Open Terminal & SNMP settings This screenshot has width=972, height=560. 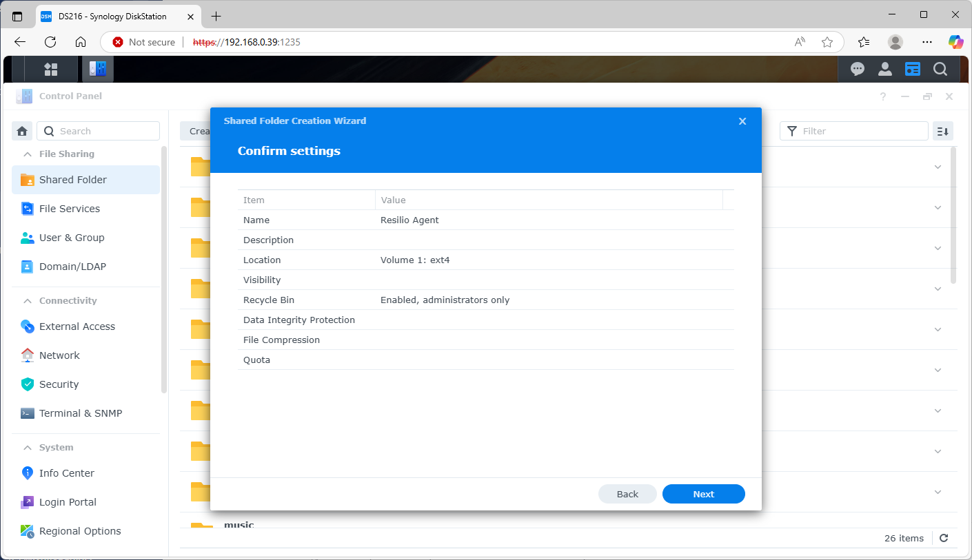(80, 413)
